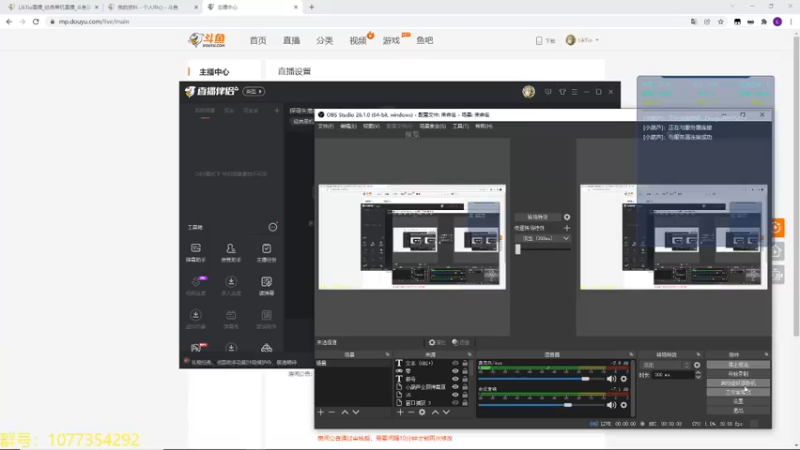
Task: Add a new source with the plus icon
Action: (x=400, y=412)
